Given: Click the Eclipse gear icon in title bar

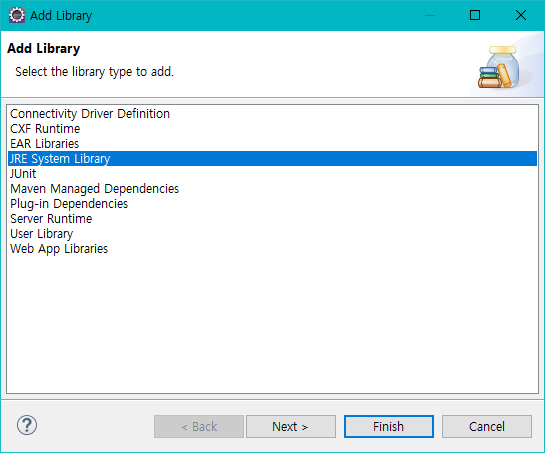Looking at the screenshot, I should tap(17, 15).
